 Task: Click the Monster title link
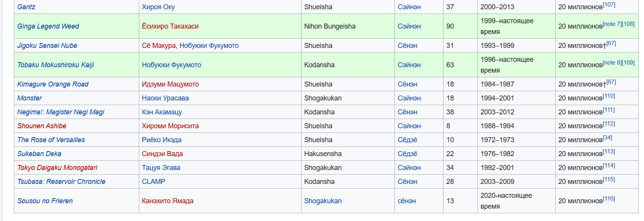tap(30, 98)
